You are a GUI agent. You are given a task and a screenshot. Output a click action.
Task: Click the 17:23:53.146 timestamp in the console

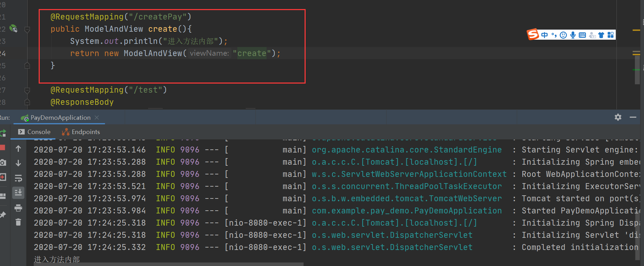click(90, 150)
